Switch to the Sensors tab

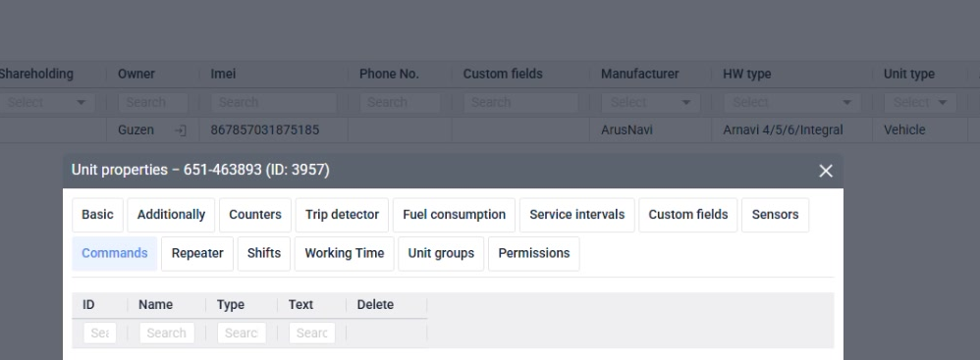click(775, 215)
